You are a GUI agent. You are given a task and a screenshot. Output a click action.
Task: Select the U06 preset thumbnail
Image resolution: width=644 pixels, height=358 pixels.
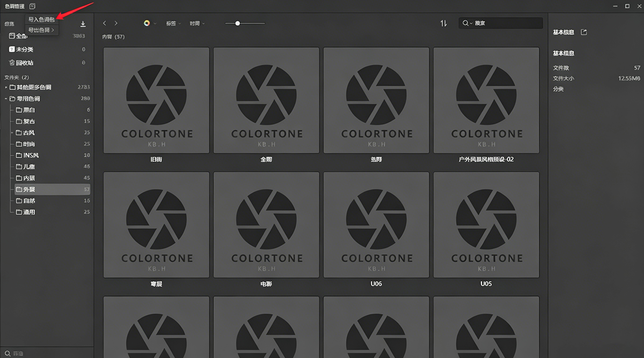376,225
